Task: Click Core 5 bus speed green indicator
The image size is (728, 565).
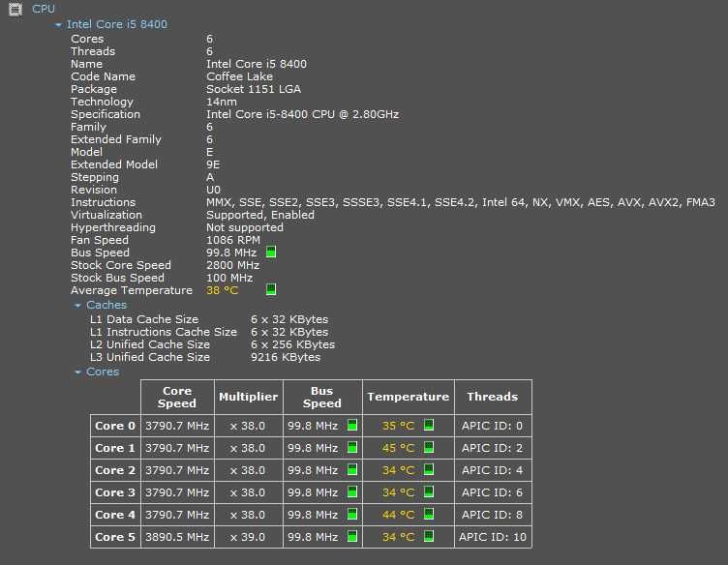Action: click(352, 537)
